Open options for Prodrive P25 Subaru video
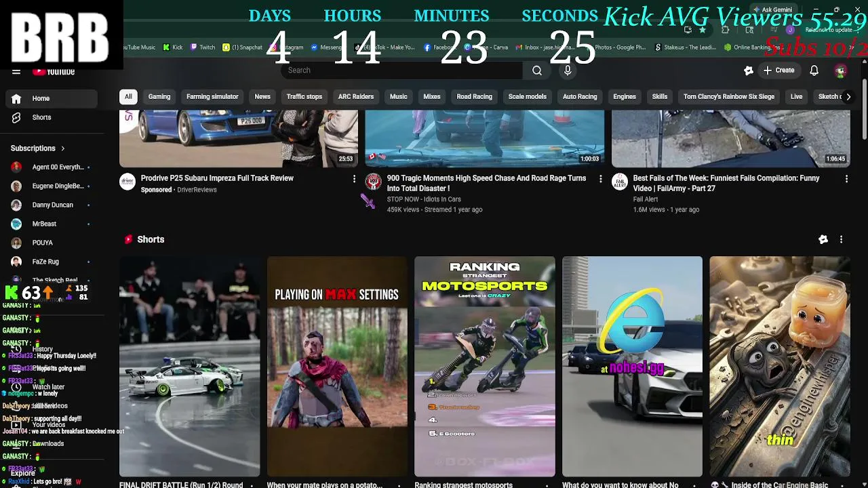The height and width of the screenshot is (488, 868). point(354,179)
